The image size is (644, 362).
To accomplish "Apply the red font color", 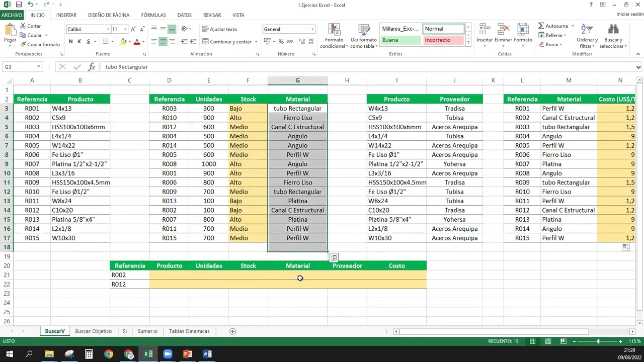I will [x=136, y=42].
